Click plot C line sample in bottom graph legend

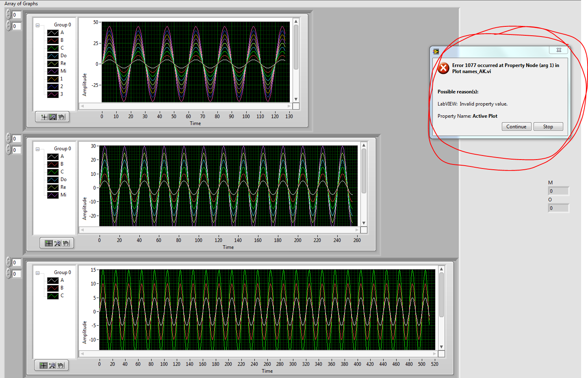(53, 296)
